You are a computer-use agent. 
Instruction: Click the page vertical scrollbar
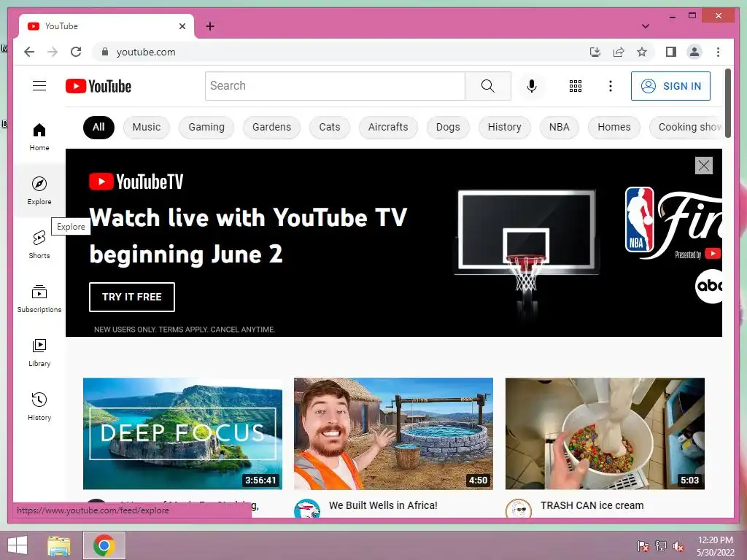coord(728,103)
